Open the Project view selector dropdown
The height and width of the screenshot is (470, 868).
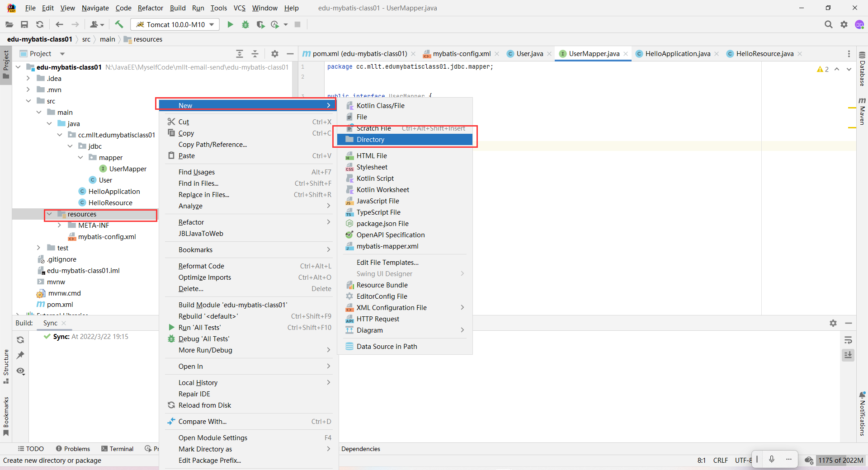(x=43, y=54)
